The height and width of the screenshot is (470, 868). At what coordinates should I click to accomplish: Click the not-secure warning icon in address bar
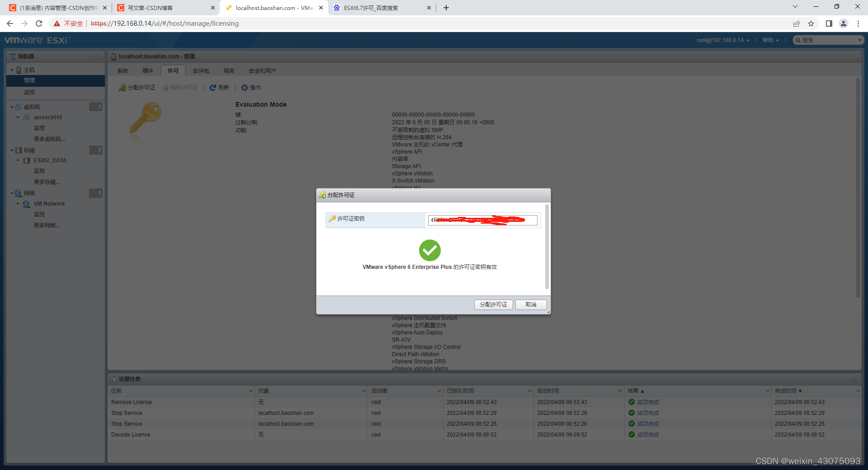point(57,23)
